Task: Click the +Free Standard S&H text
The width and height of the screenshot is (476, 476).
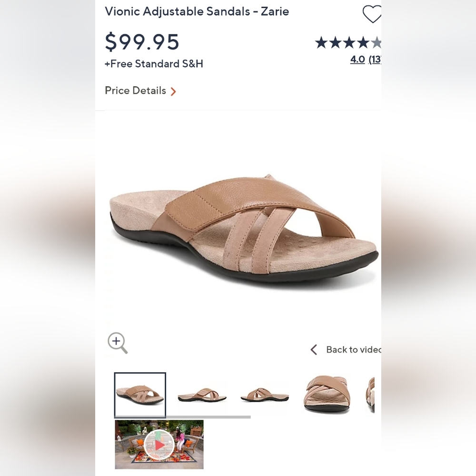Action: click(154, 64)
